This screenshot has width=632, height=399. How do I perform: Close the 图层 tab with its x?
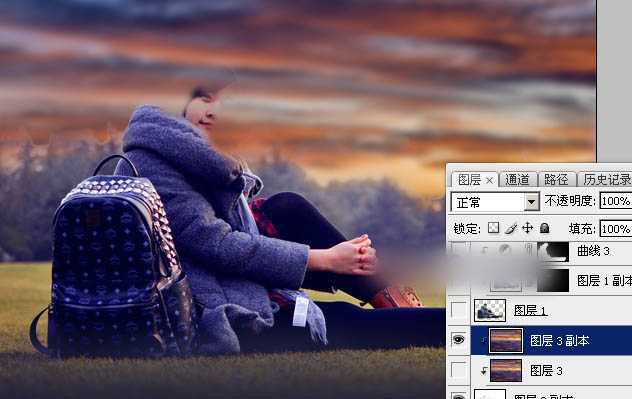pyautogui.click(x=489, y=181)
